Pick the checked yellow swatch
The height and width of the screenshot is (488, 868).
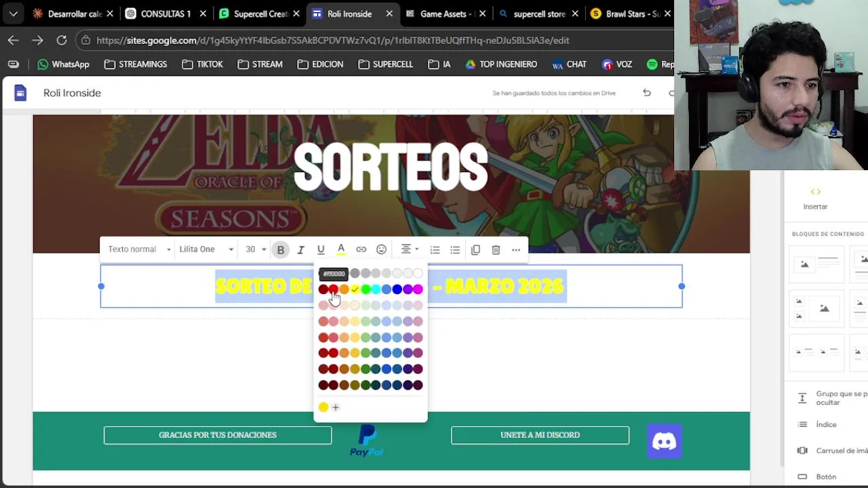coord(355,289)
